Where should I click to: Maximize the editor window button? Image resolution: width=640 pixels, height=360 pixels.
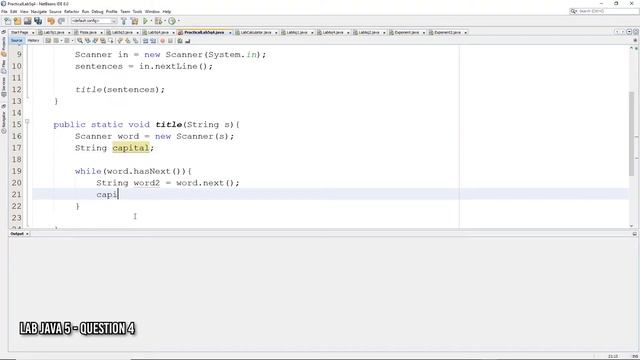(x=635, y=32)
